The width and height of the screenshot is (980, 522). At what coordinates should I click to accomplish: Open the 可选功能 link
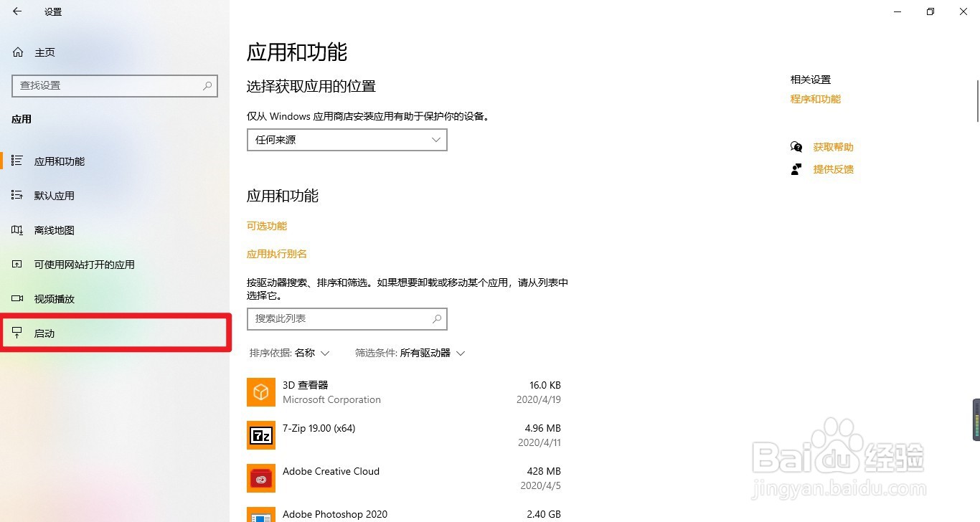266,225
